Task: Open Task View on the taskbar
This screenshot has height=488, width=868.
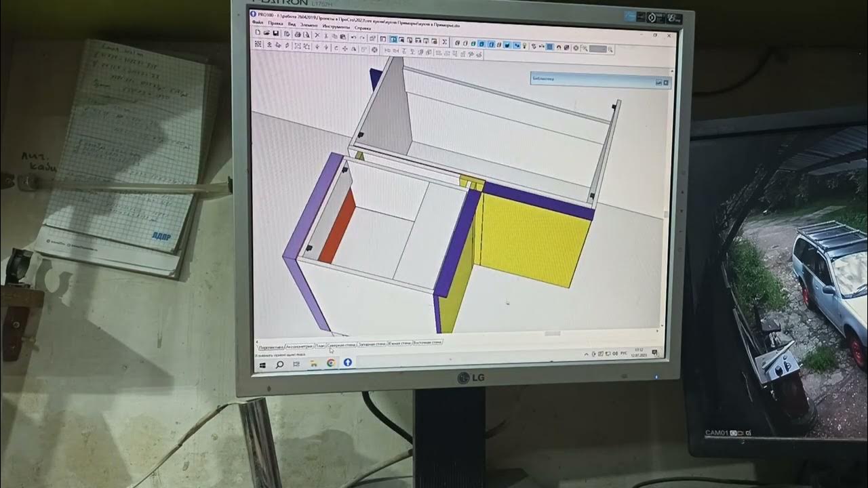Action: pyautogui.click(x=296, y=364)
